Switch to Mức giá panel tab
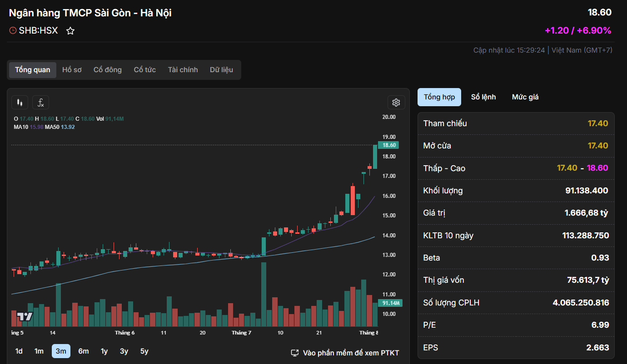Screen dimensions: 627x364 point(525,97)
